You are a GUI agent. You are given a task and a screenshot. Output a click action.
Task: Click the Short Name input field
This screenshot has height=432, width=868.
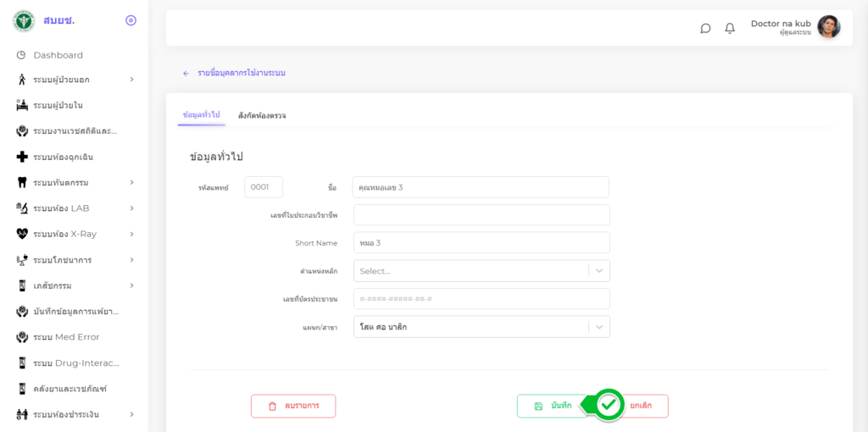coord(481,243)
